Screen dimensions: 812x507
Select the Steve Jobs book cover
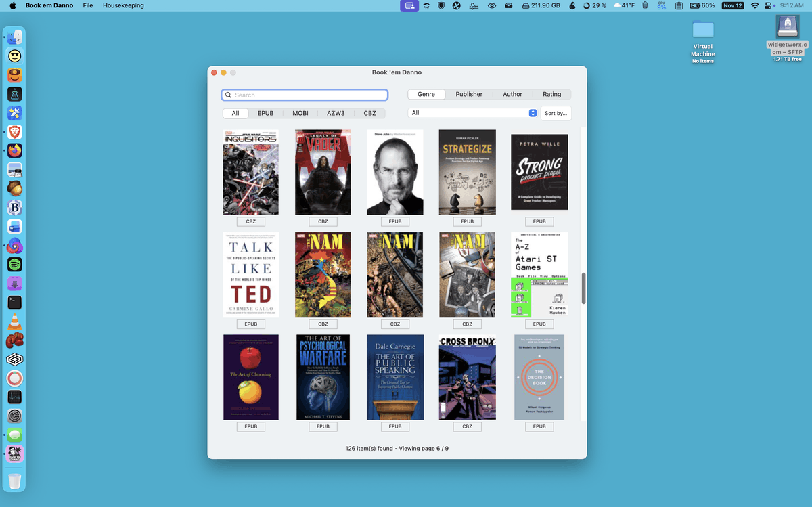(x=395, y=173)
